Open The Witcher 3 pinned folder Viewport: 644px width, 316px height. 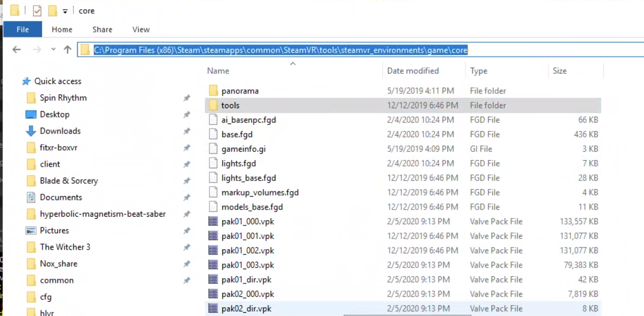[x=65, y=247]
